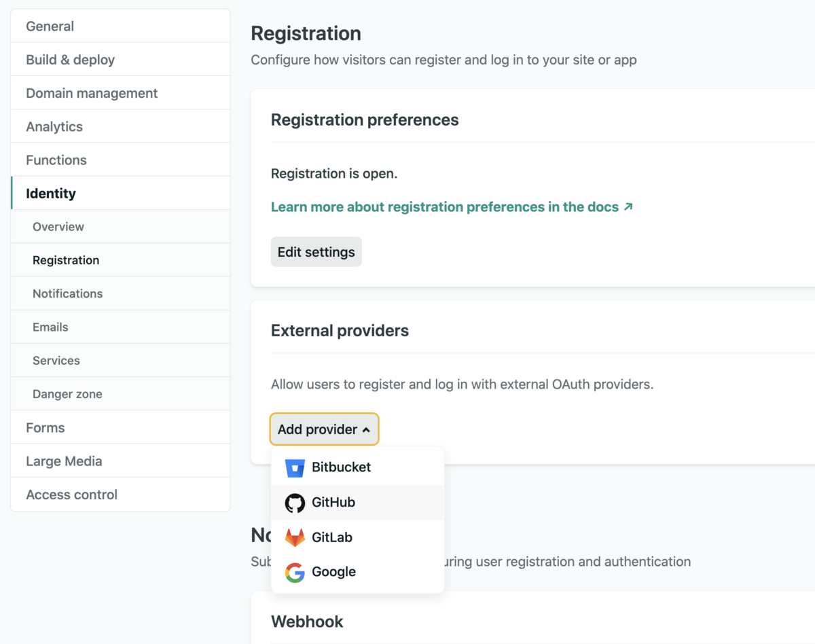Image resolution: width=815 pixels, height=644 pixels.
Task: Open registration preferences docs link
Action: pyautogui.click(x=445, y=207)
